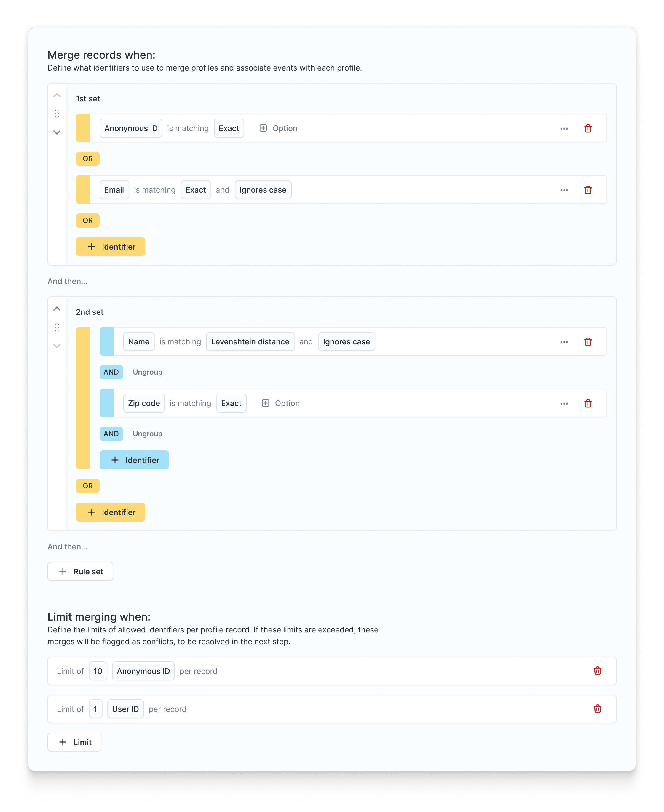Click Ungroup below the Zip code identifier
This screenshot has width=664, height=812.
pyautogui.click(x=147, y=433)
